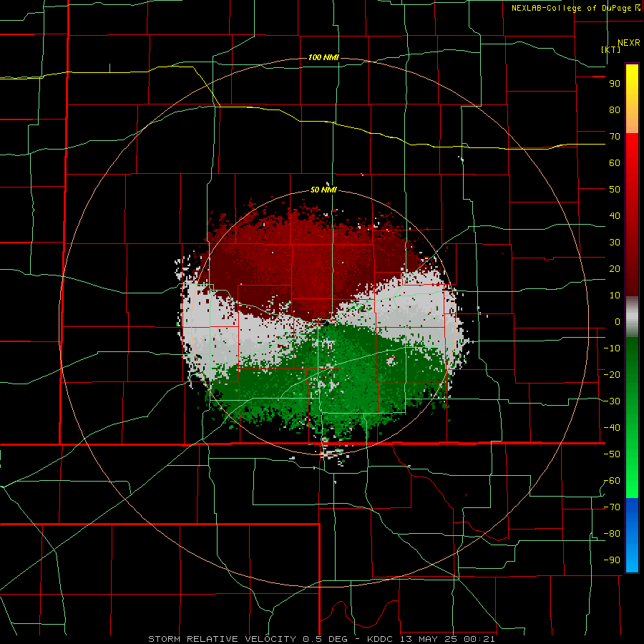Click the -20 value on velocity scale

(x=612, y=375)
